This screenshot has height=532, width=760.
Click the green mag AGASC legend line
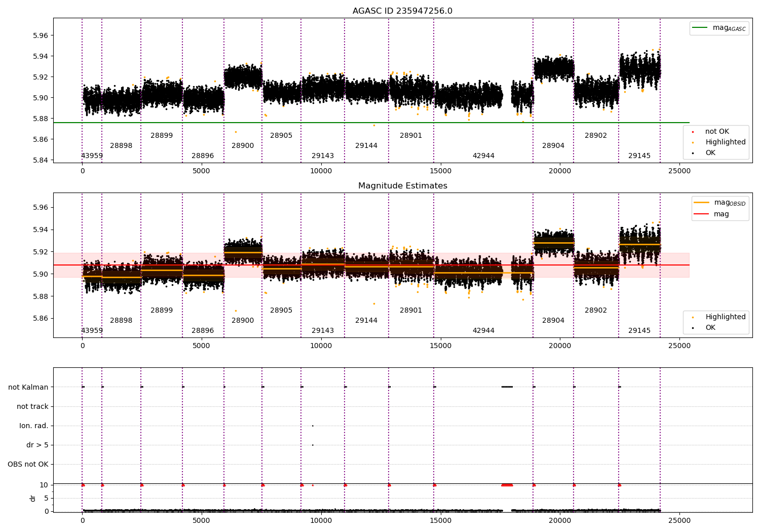tap(700, 28)
